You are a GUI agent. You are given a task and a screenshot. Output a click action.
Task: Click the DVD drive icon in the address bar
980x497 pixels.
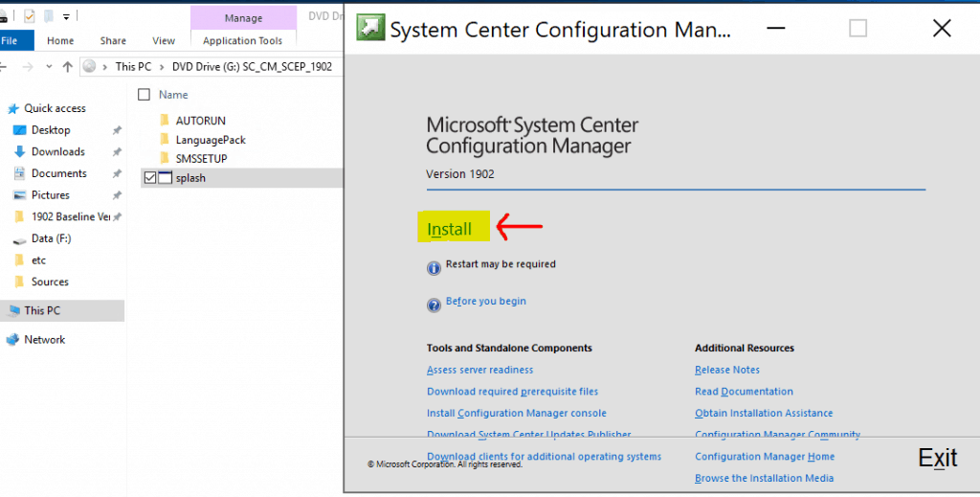90,66
